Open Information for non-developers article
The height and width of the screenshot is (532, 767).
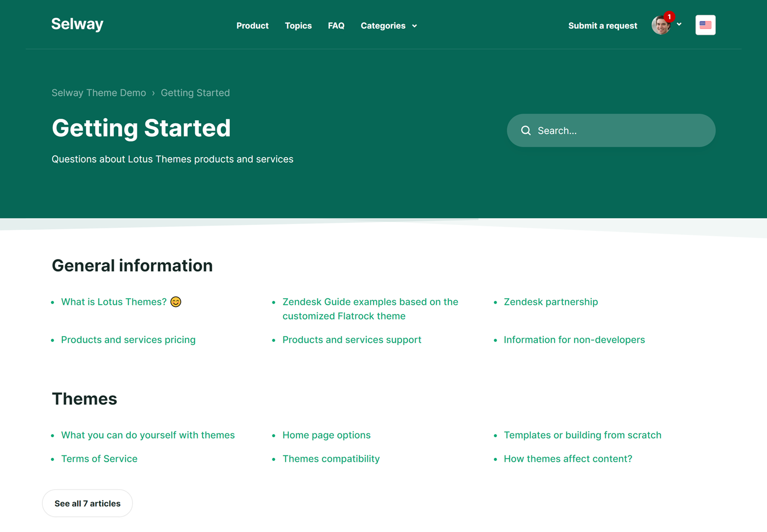pos(574,340)
